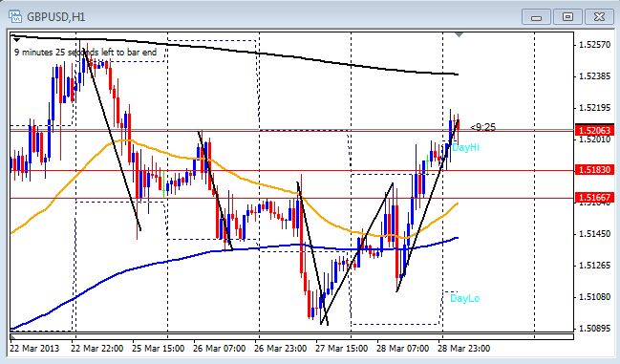This screenshot has height=364, width=620.
Task: Click the 1.52570 price scale value
Action: (594, 45)
